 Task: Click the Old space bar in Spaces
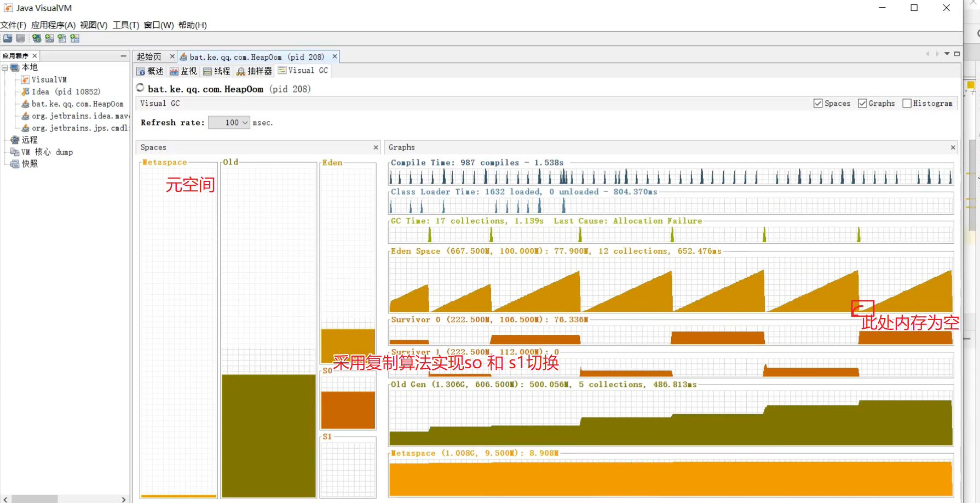(269, 436)
